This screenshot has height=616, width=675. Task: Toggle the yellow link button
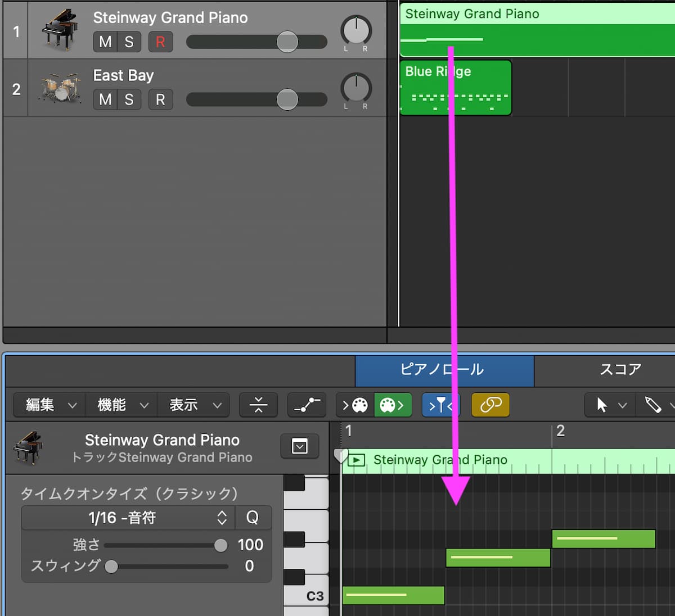tap(490, 405)
